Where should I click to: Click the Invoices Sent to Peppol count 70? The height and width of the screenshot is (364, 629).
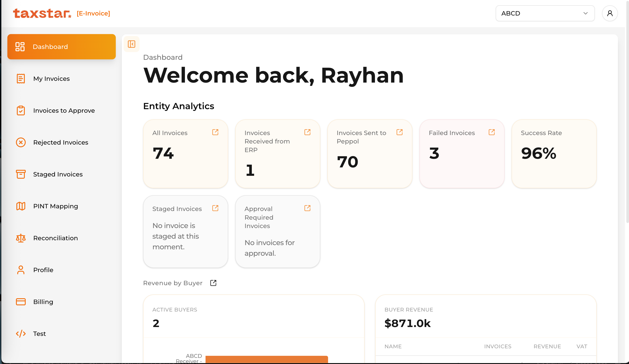(348, 162)
